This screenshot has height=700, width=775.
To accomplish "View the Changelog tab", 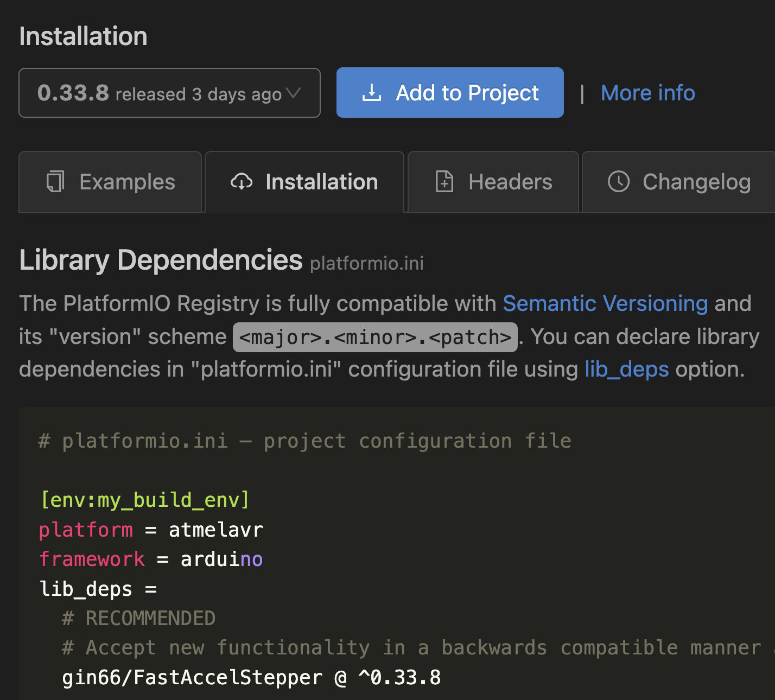I will pyautogui.click(x=679, y=182).
